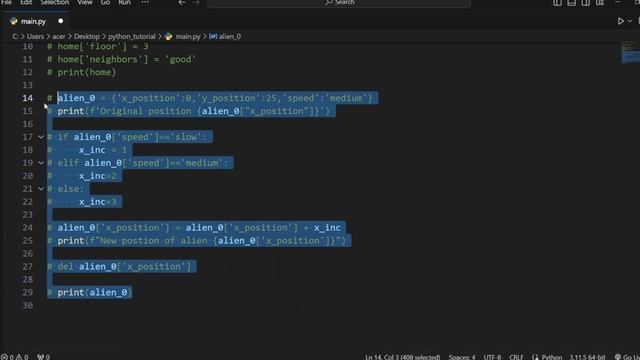The image size is (640, 360).
Task: Open the Customize Layout icon
Action: [600, 3]
